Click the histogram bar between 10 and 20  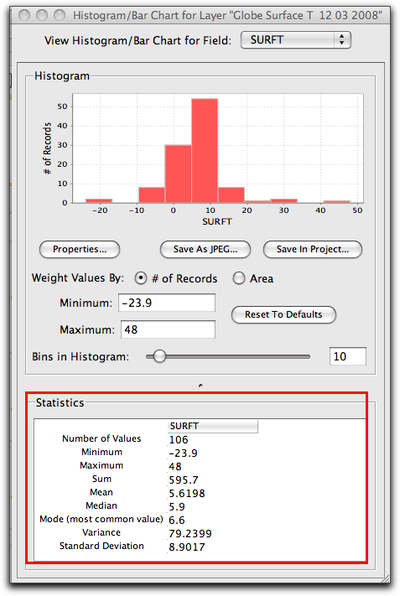(x=231, y=195)
